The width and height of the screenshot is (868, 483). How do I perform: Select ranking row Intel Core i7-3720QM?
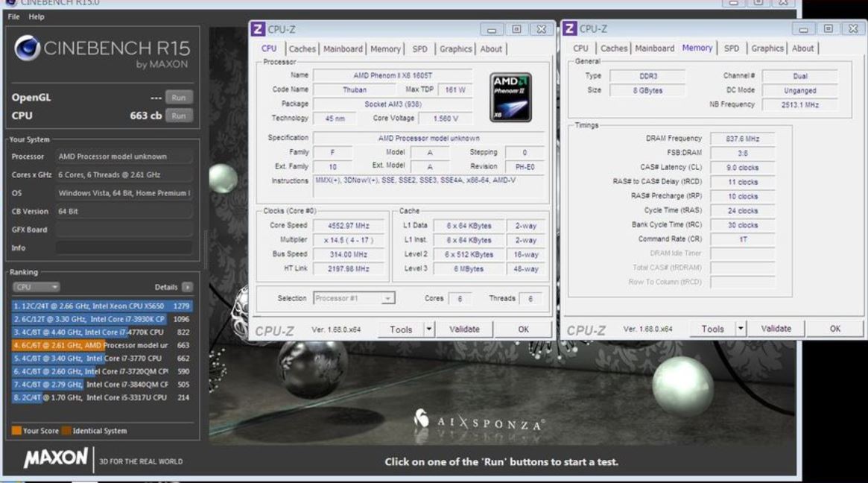102,371
